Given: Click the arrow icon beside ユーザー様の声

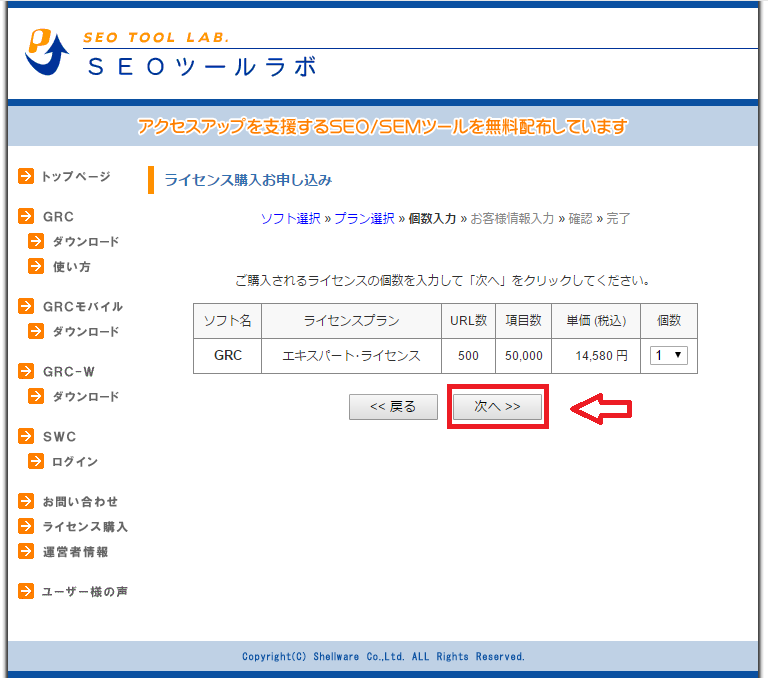Looking at the screenshot, I should (26, 591).
